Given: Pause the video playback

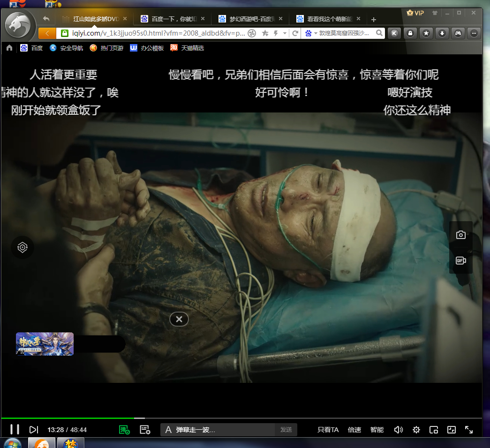Looking at the screenshot, I should (15, 429).
